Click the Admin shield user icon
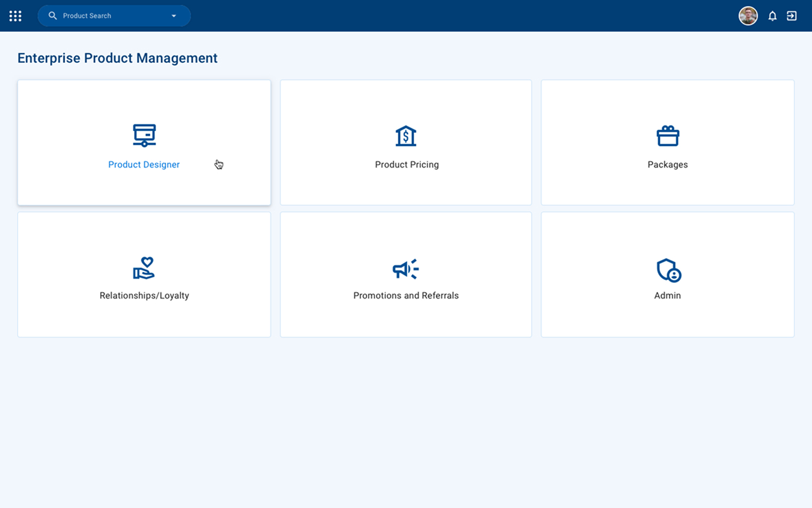The width and height of the screenshot is (812, 508). pyautogui.click(x=669, y=270)
